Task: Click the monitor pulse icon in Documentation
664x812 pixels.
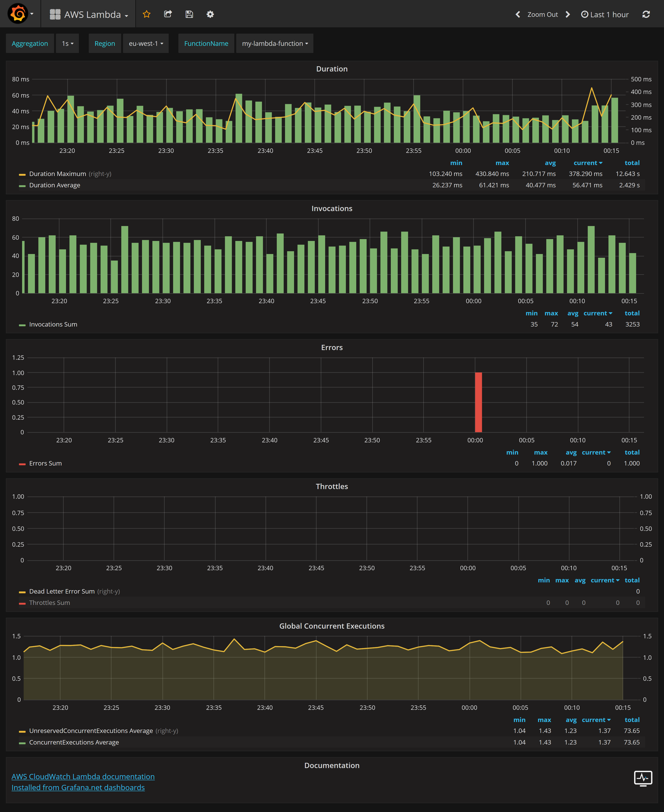Action: click(643, 778)
